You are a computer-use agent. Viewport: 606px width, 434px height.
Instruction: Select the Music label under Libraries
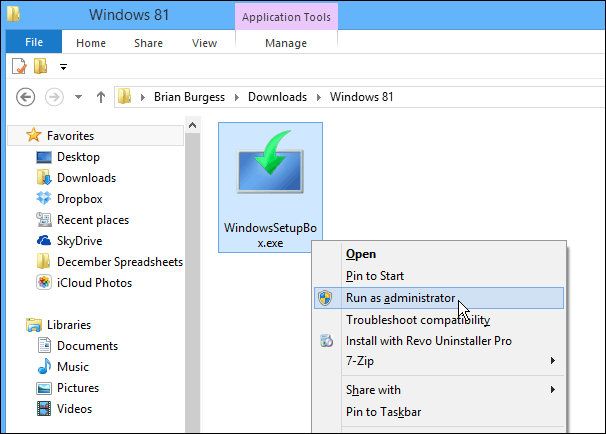click(x=73, y=367)
